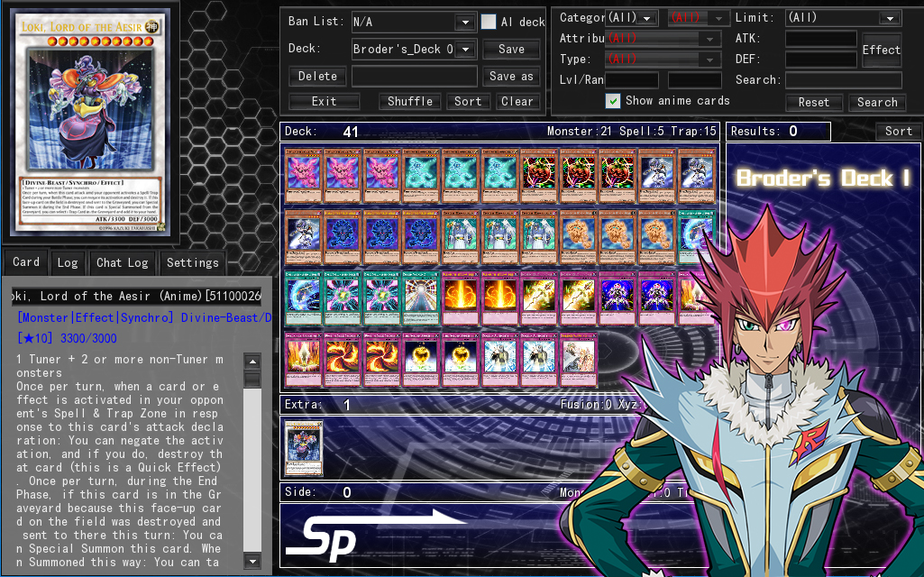
Task: Open the Chat Log tab
Action: [x=122, y=263]
